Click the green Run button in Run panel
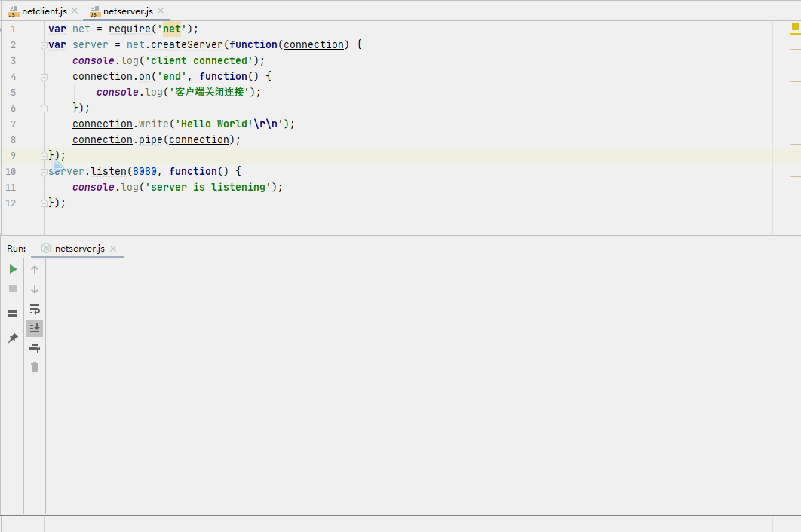Screen dimensions: 801x532 pos(13,269)
